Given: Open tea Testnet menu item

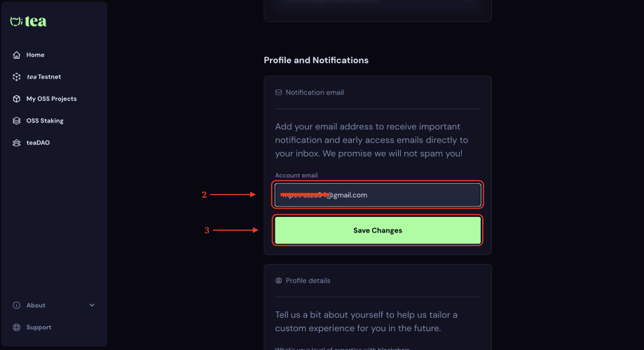Looking at the screenshot, I should [43, 77].
